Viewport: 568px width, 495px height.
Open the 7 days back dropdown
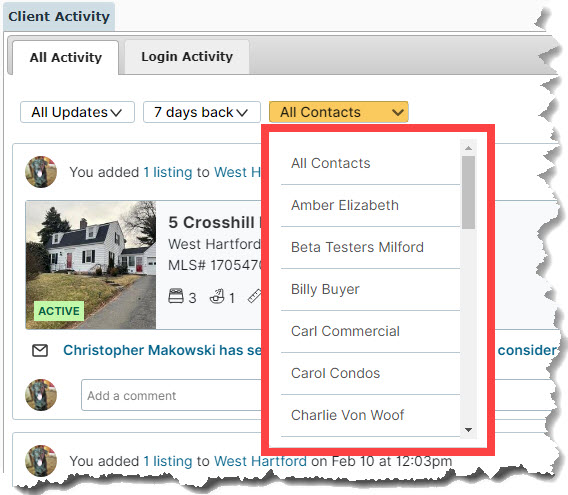[x=201, y=112]
